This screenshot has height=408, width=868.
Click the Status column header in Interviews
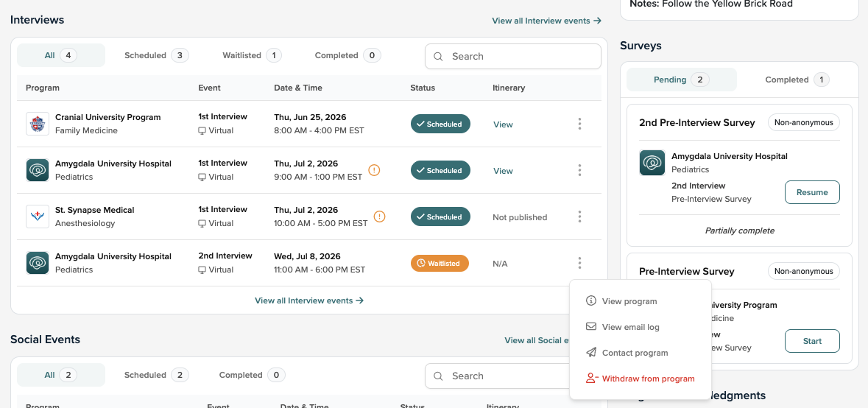point(423,88)
